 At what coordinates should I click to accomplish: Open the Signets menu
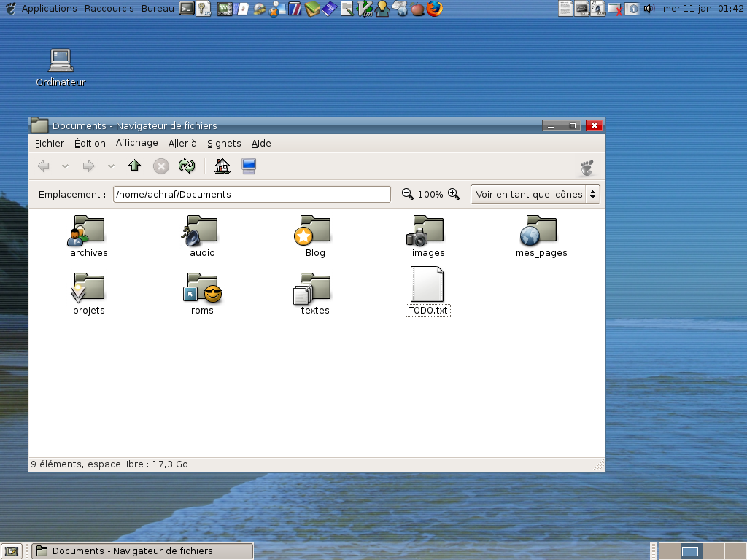[224, 144]
